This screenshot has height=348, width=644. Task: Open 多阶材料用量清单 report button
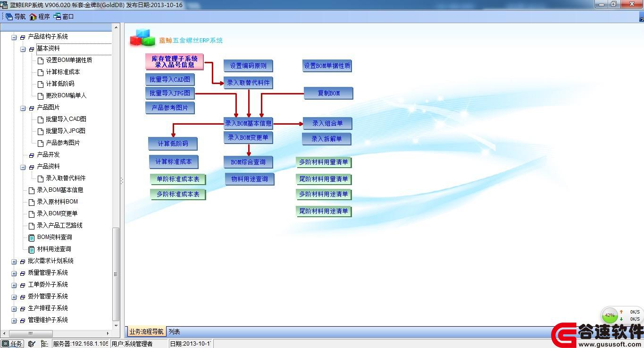click(324, 162)
